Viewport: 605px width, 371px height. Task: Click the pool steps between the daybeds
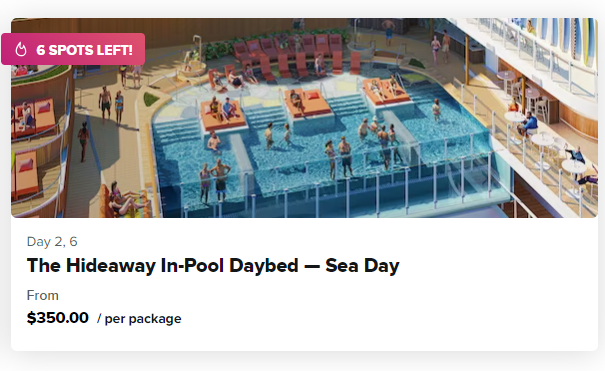point(265,116)
